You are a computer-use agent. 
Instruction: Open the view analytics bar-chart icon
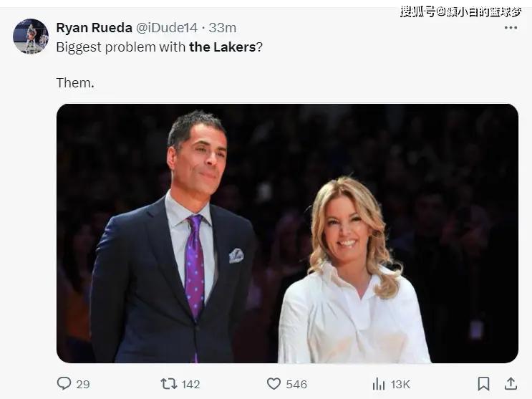click(x=379, y=384)
